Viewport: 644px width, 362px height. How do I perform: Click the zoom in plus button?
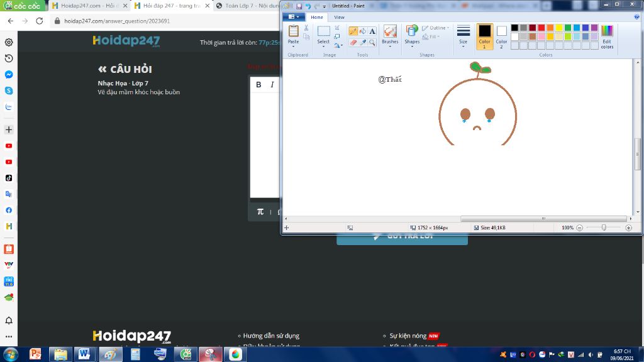click(x=628, y=228)
